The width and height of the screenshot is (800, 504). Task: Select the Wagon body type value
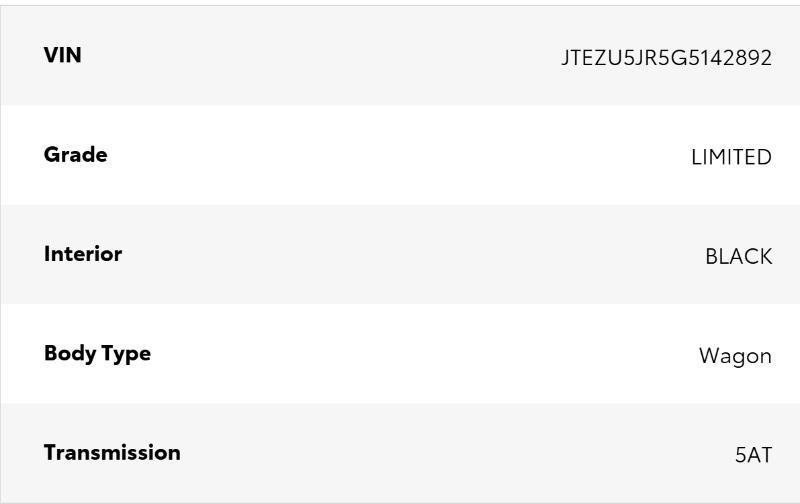click(735, 356)
